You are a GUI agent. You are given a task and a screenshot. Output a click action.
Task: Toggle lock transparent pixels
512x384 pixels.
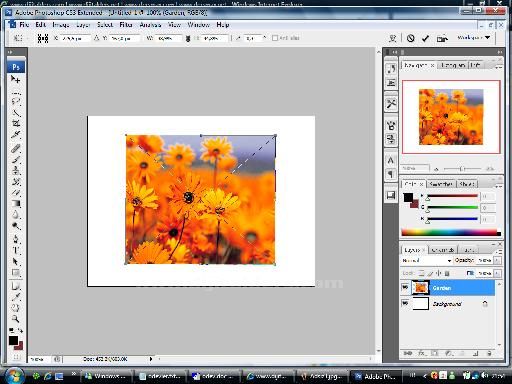click(x=422, y=273)
